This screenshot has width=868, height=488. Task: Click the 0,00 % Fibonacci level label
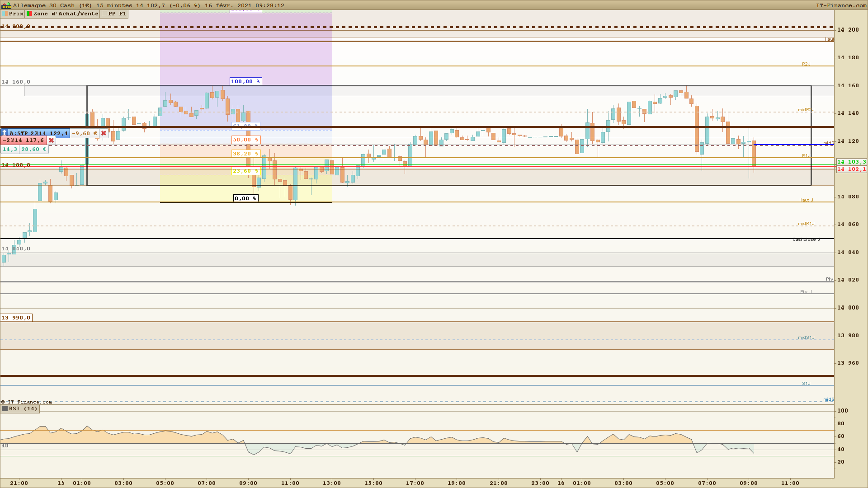click(245, 198)
